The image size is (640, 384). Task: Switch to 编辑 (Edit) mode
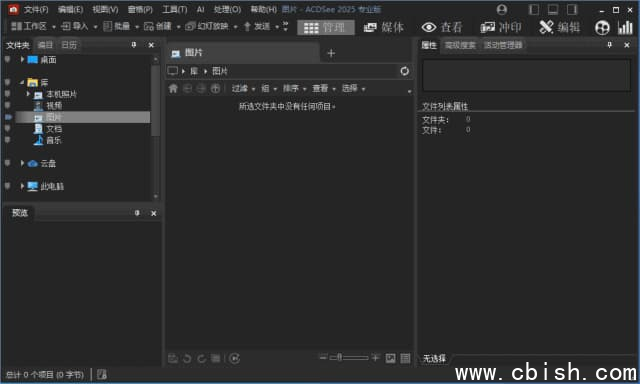560,27
